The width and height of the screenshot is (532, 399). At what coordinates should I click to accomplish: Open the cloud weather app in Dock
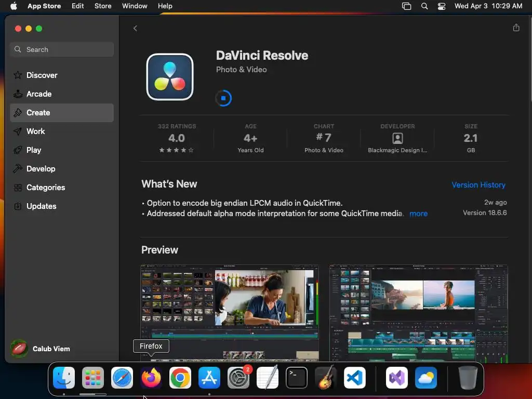(426, 378)
